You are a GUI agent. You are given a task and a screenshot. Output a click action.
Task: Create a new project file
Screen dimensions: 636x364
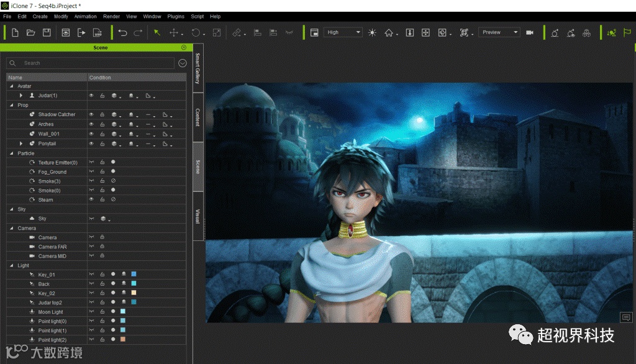pos(15,33)
